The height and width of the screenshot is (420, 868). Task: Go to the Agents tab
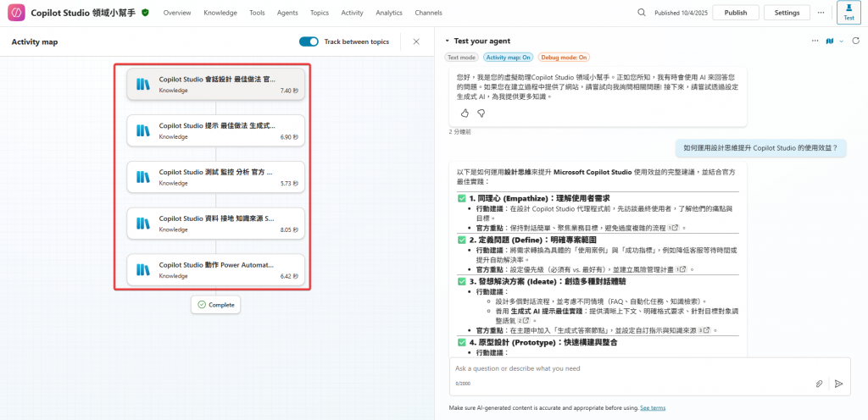[287, 13]
